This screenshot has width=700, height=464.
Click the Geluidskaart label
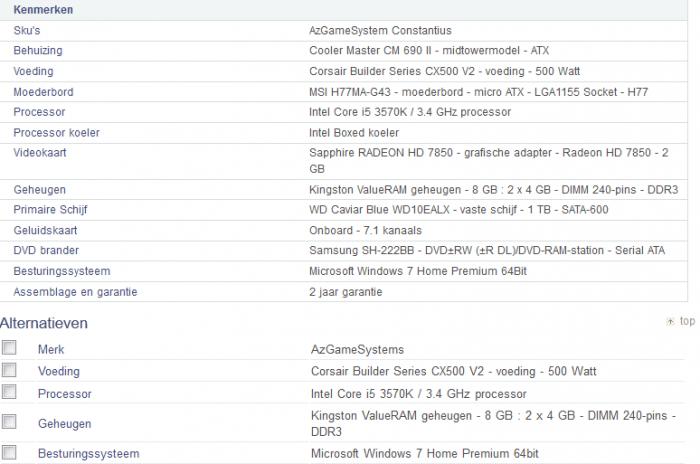pos(45,230)
